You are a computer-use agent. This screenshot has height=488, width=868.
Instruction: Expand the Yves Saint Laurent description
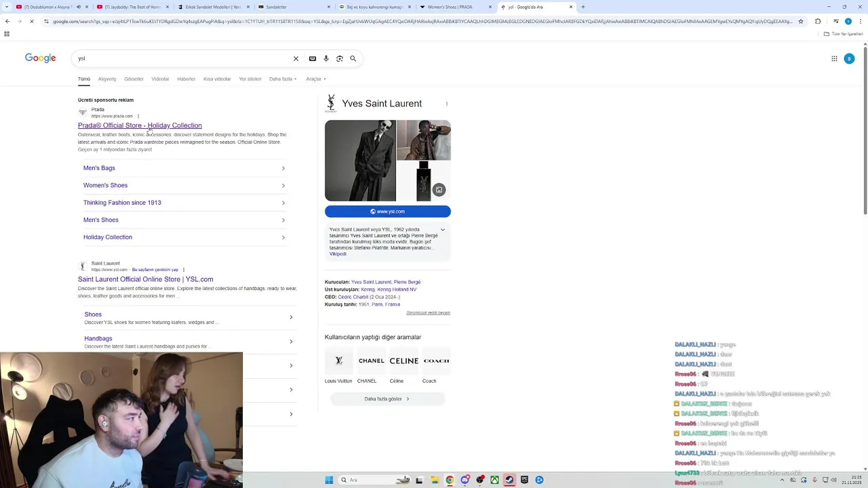pos(443,230)
